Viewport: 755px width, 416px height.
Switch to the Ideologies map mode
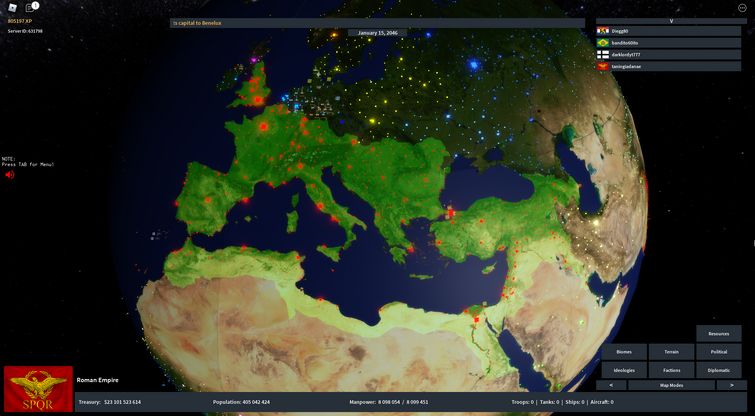click(x=624, y=370)
